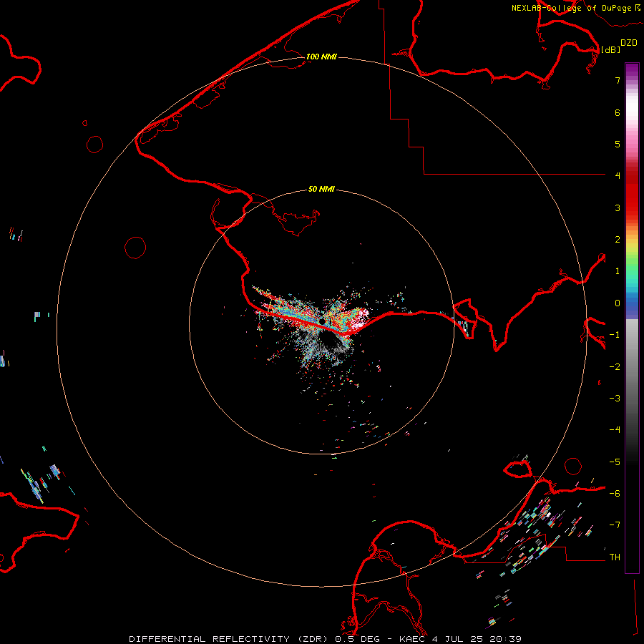This screenshot has width=644, height=644.
Task: Click the 50 NMI range ring label
Action: click(x=321, y=189)
